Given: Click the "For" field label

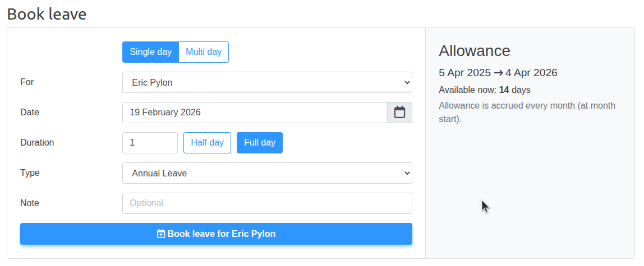Looking at the screenshot, I should (x=27, y=82).
